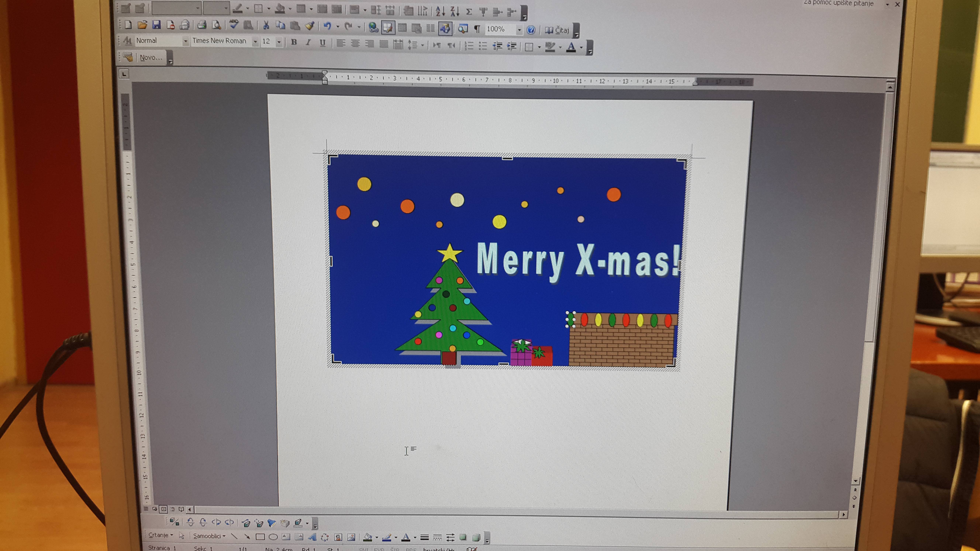Click the vertical scrollbar down arrow
This screenshot has width=980, height=551.
click(856, 481)
